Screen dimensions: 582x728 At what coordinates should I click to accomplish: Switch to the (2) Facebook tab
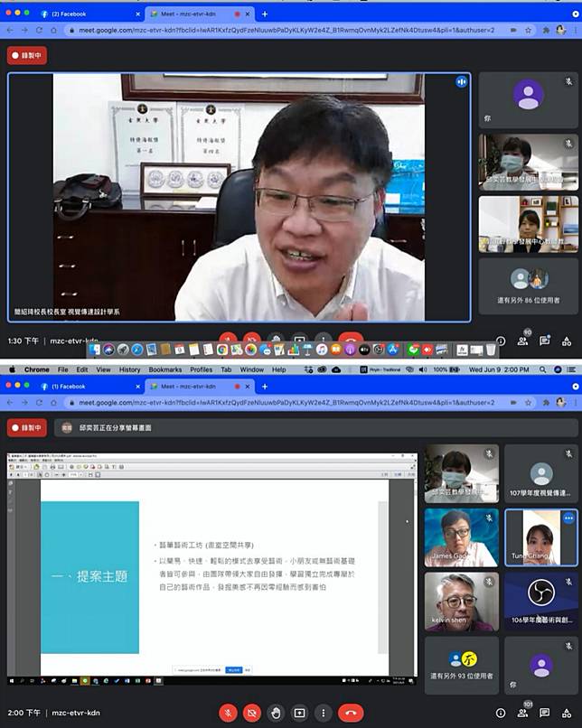(89, 14)
